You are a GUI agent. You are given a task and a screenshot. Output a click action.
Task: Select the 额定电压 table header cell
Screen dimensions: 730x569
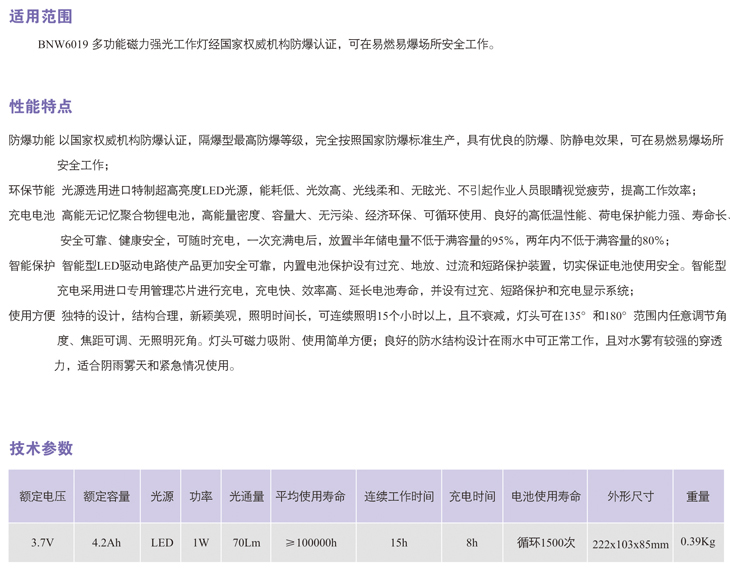pos(42,496)
